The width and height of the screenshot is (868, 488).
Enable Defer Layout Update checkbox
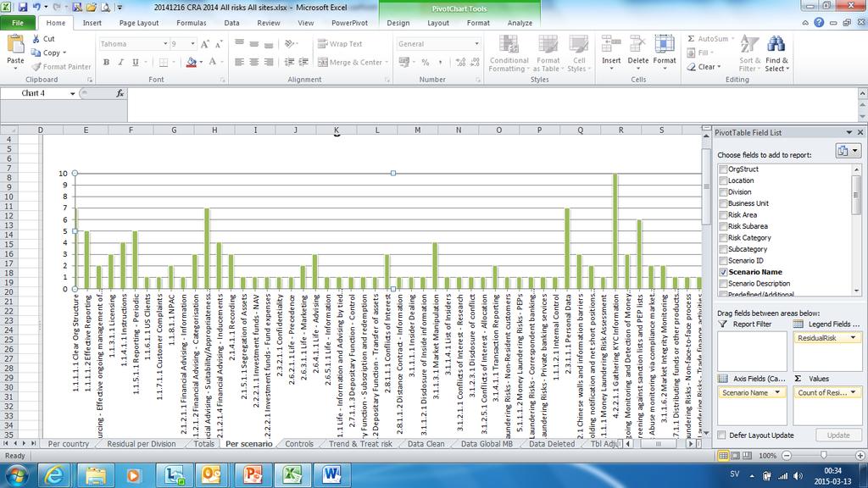point(722,435)
